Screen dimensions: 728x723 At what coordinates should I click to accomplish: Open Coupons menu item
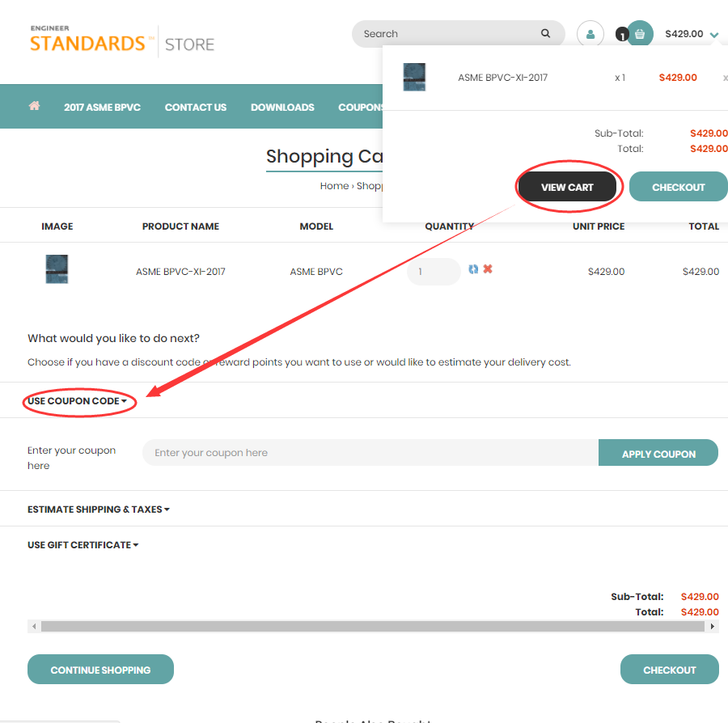[x=360, y=108]
